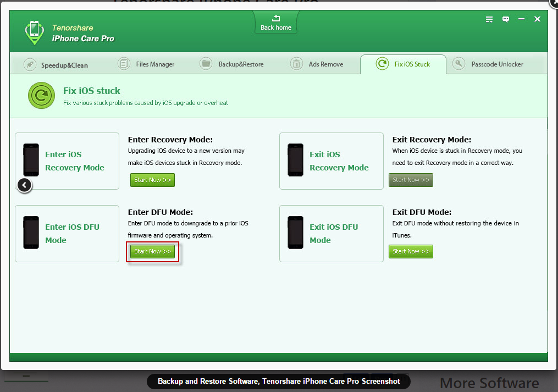The width and height of the screenshot is (558, 392).
Task: Click the phone image in Enter iOS DFU card
Action: coord(31,233)
